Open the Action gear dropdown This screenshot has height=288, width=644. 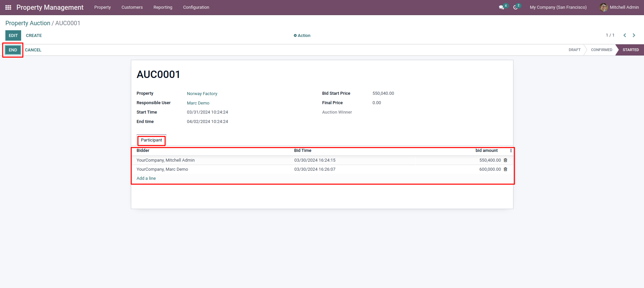coord(302,36)
